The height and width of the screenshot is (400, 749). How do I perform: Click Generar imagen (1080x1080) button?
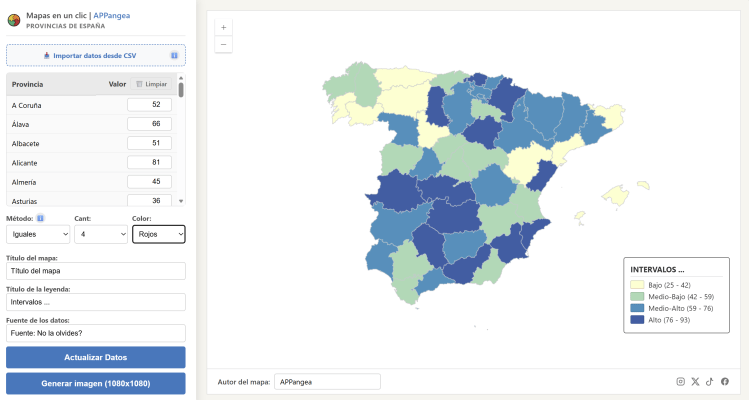(96, 383)
